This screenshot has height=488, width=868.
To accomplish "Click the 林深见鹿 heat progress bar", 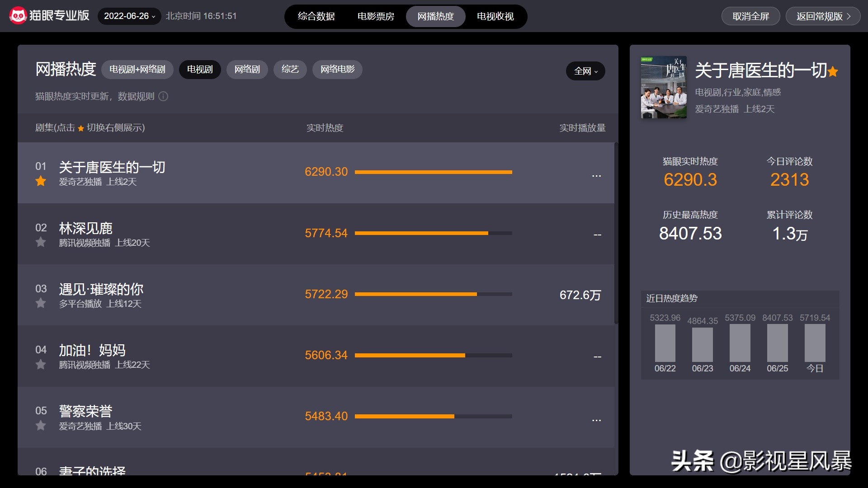I will 433,233.
